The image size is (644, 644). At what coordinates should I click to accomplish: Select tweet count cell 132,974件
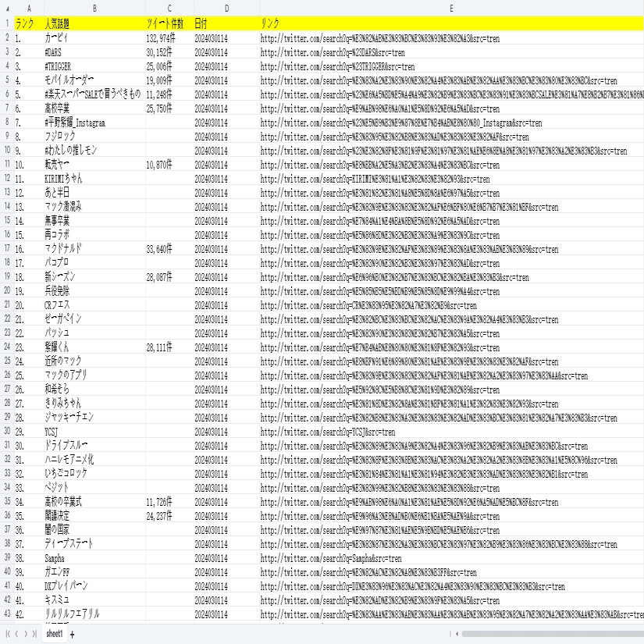(169, 38)
